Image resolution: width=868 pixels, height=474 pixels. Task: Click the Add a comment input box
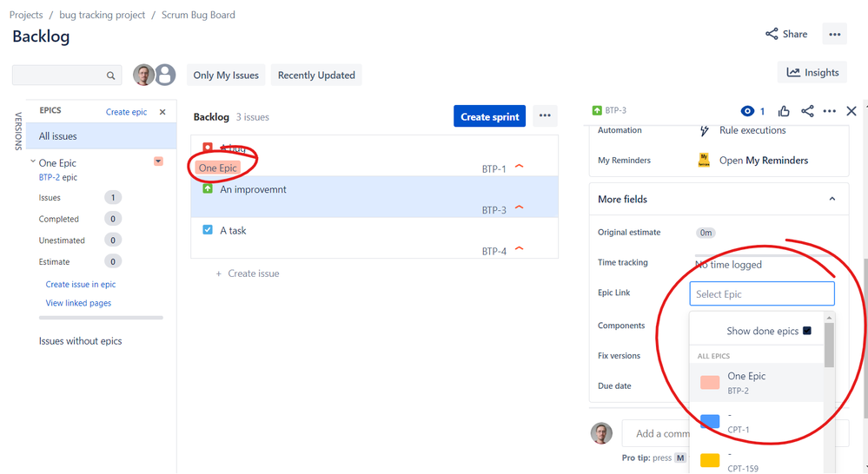tap(735, 433)
